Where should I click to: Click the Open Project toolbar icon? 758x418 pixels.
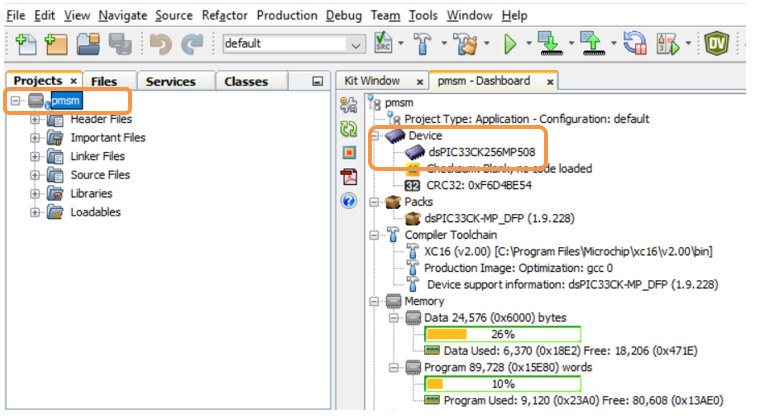pos(88,44)
